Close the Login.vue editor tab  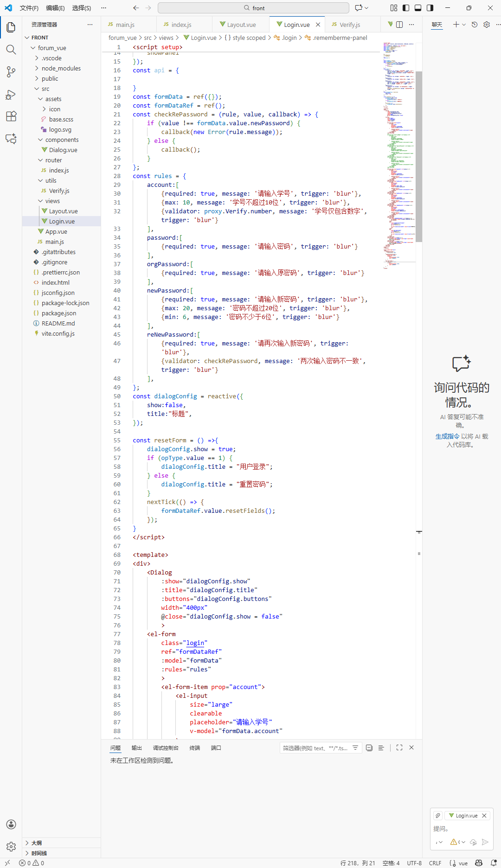pos(318,25)
